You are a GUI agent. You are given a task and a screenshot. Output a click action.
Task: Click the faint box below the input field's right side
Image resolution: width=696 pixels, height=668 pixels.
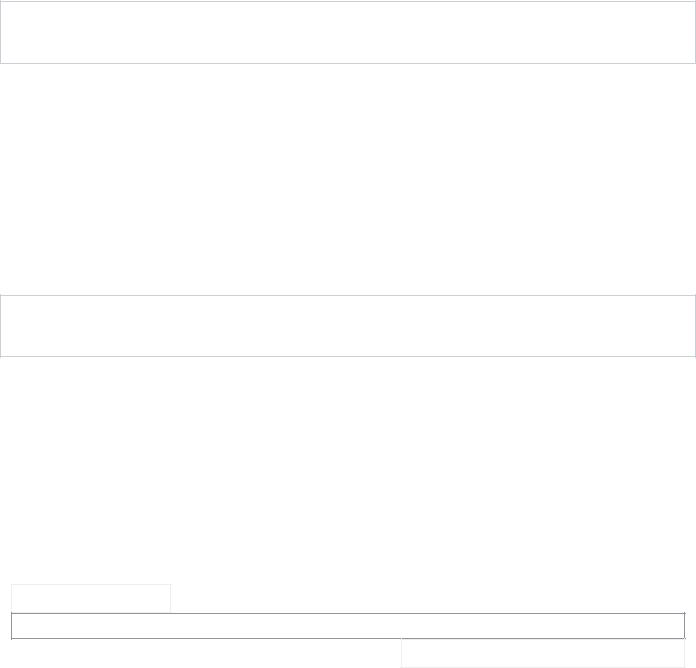click(x=543, y=653)
